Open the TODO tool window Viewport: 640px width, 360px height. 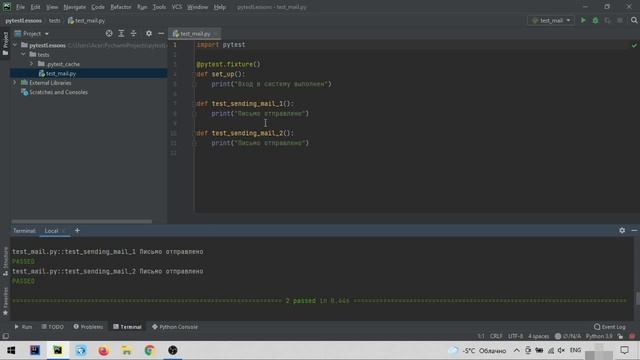[x=53, y=327]
